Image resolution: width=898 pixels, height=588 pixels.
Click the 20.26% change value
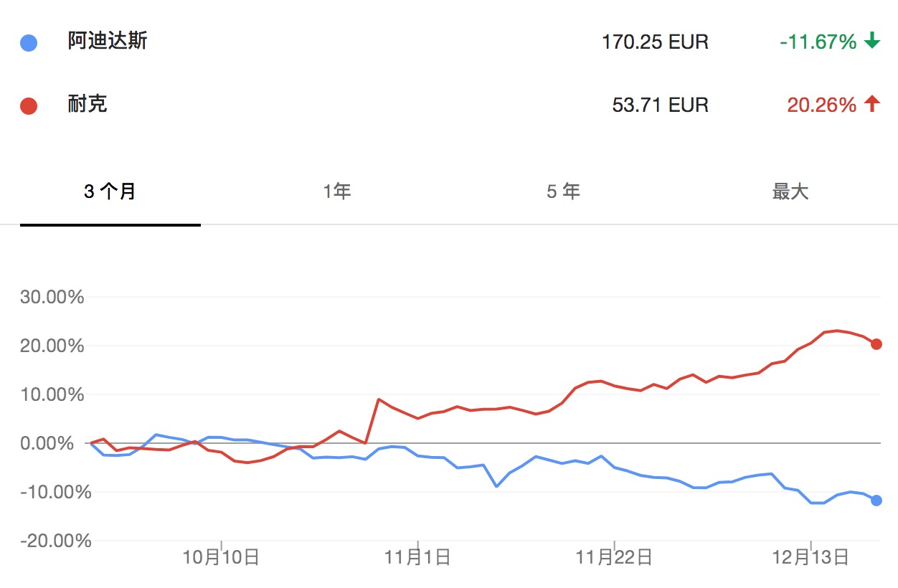(x=822, y=105)
